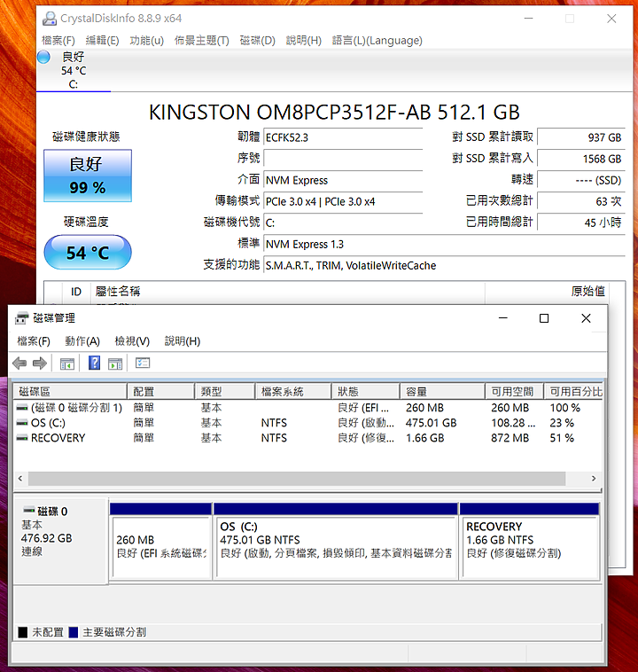Select the OS (C:) volume row

(307, 423)
